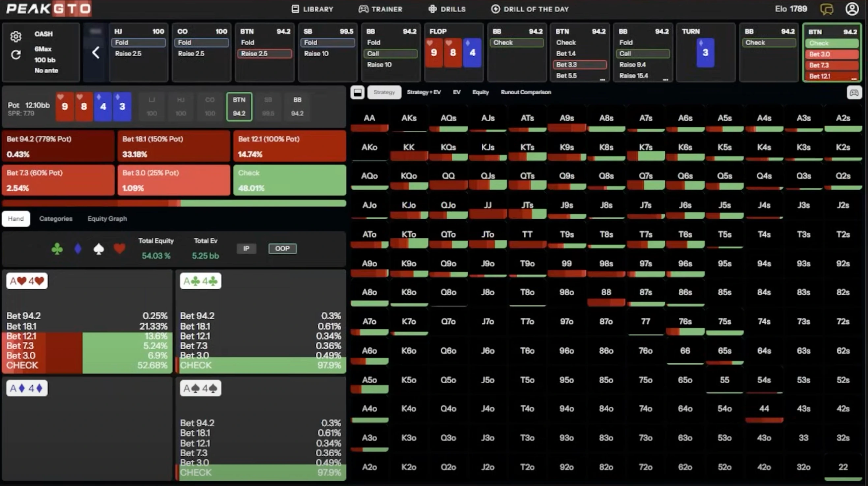Viewport: 868px width, 486px height.
Task: Click the gamepad icon above matrix
Action: 854,92
